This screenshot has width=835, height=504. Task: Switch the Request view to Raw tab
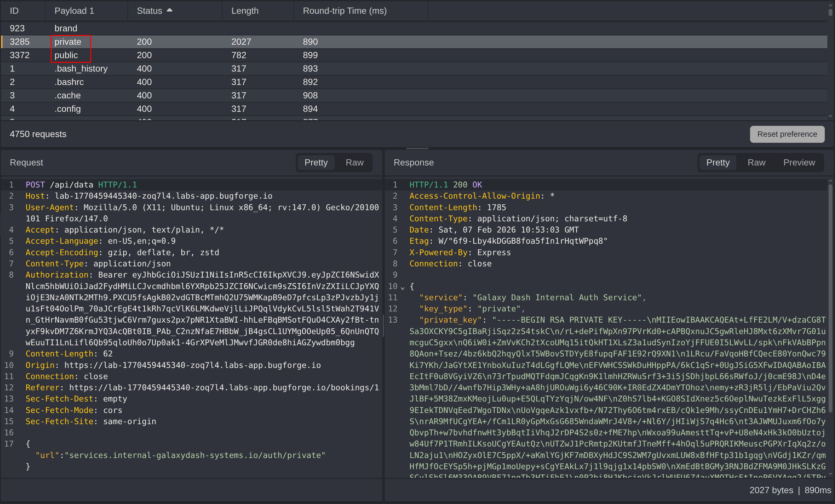(x=354, y=163)
